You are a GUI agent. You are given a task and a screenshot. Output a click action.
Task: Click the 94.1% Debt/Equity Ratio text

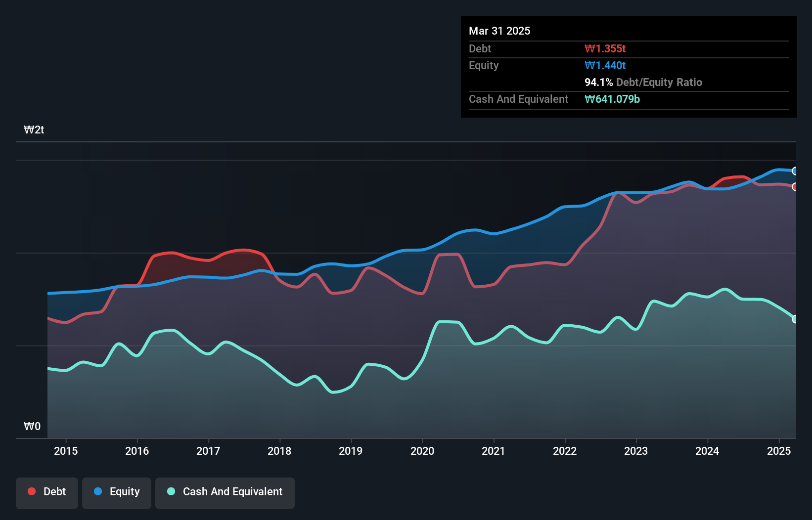click(x=643, y=82)
